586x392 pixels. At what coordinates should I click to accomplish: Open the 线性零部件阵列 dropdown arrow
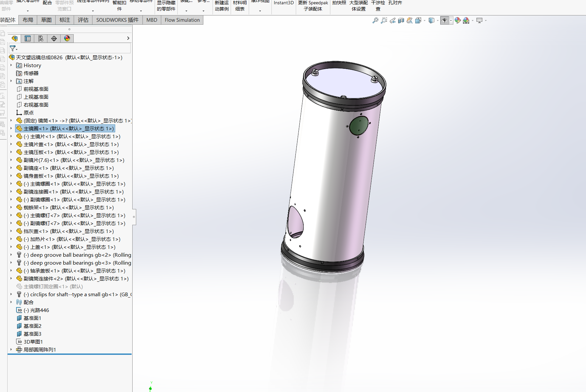[93, 11]
